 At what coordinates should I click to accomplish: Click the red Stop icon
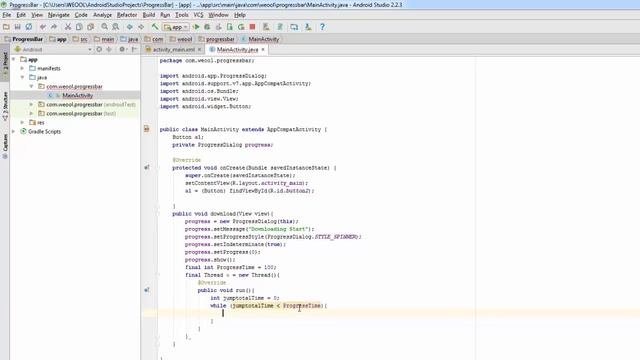click(x=252, y=27)
